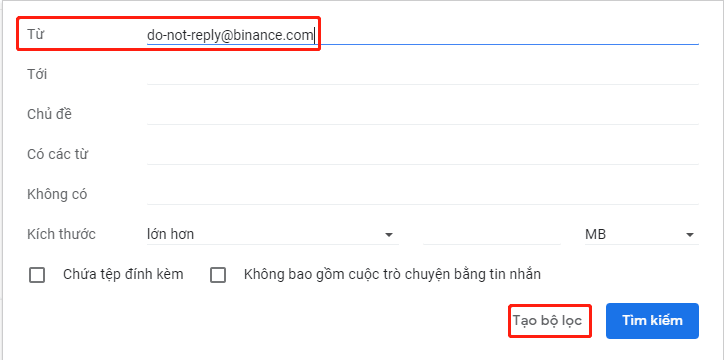
Task: Tick Không bao gồm cuộc trò chuyện checkbox
Action: pos(218,275)
